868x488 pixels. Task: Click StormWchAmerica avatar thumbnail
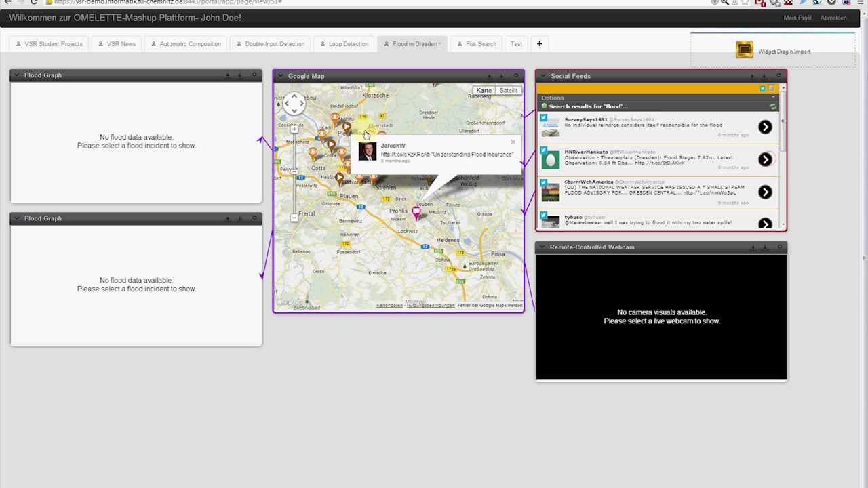tap(551, 192)
